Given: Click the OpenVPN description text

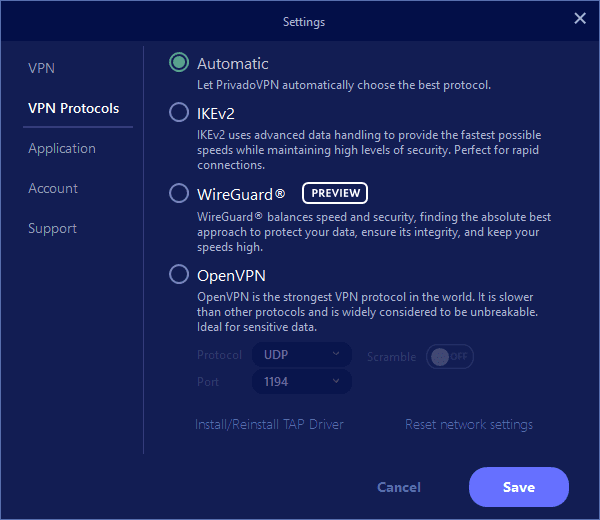Looking at the screenshot, I should 365,313.
